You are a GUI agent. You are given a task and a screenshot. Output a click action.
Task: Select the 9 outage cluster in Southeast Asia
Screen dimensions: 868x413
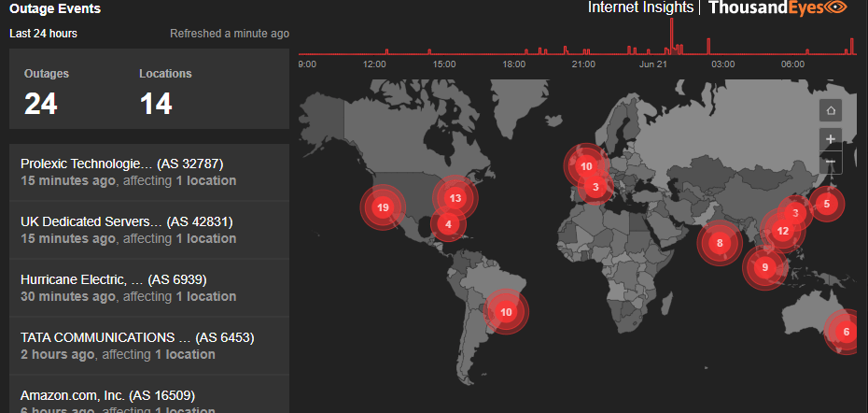pos(764,267)
